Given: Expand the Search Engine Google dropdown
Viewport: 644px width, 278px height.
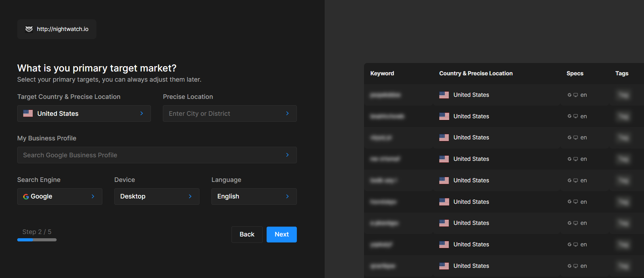Looking at the screenshot, I should click(59, 196).
